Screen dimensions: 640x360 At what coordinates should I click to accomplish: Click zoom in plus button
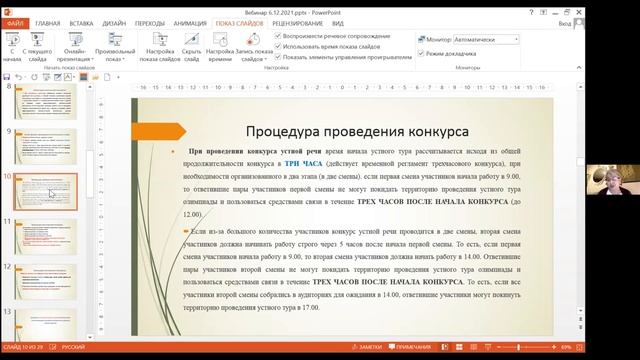tap(554, 347)
